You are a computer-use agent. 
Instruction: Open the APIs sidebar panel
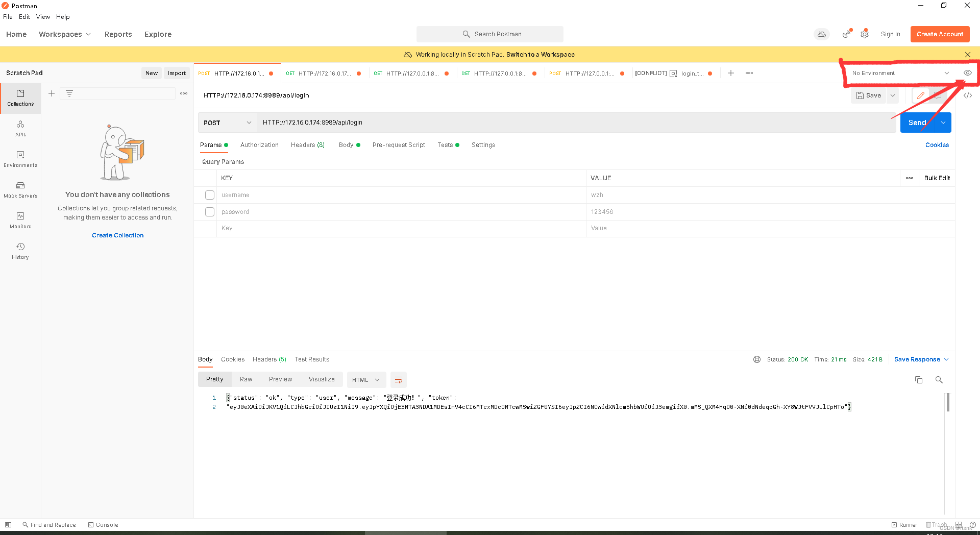click(20, 129)
